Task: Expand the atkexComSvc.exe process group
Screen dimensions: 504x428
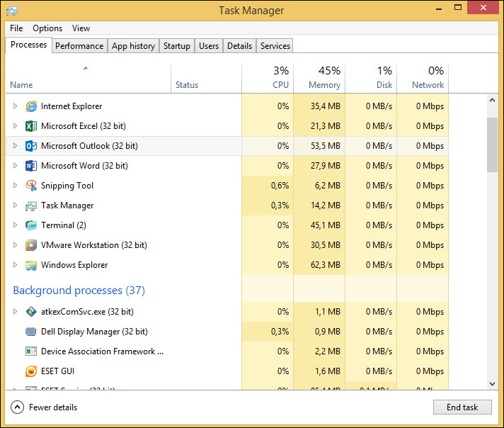Action: (x=15, y=311)
